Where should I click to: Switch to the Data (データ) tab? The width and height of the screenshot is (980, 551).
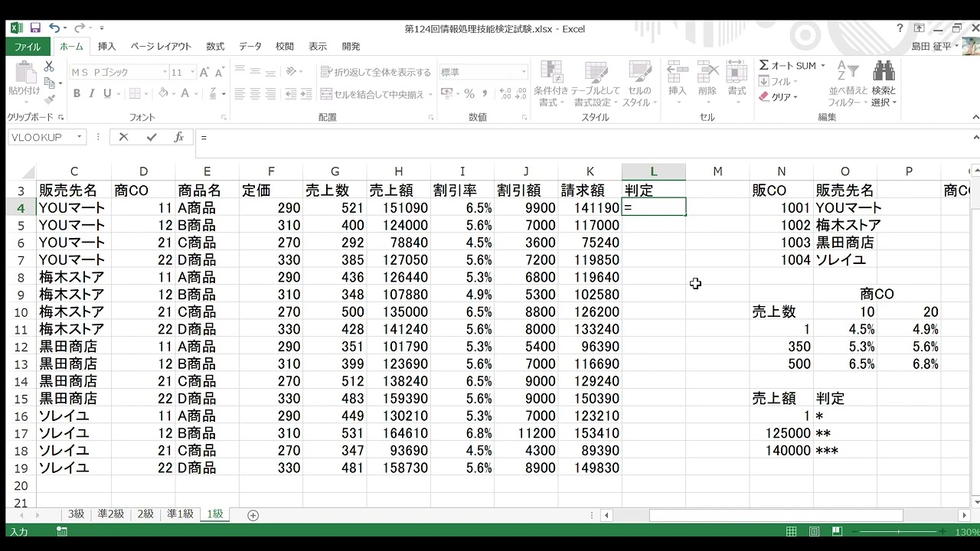[x=250, y=47]
